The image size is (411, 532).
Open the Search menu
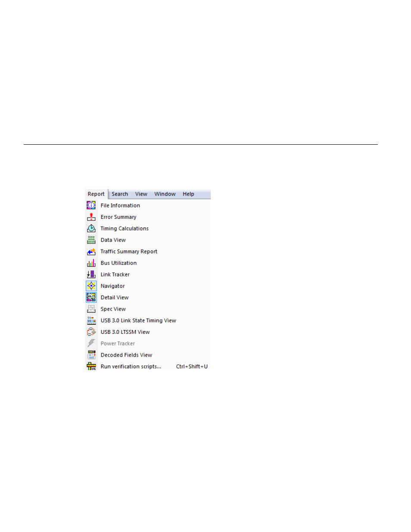point(120,194)
